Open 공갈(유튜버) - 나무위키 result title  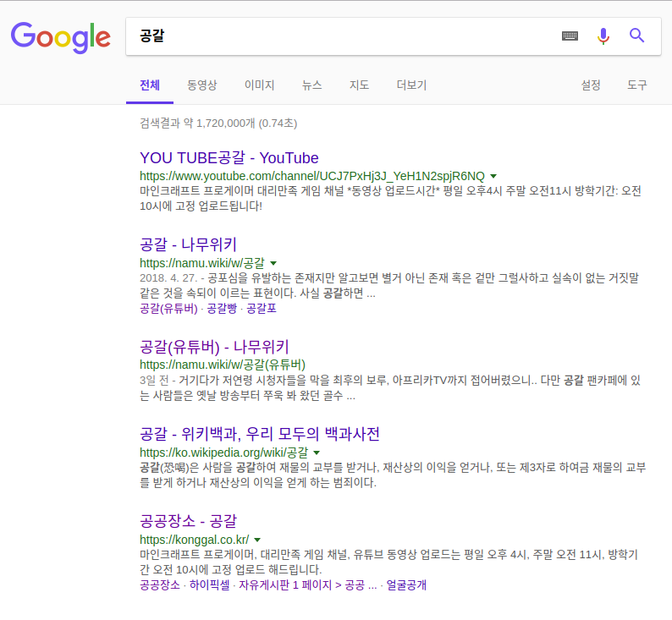tap(214, 346)
